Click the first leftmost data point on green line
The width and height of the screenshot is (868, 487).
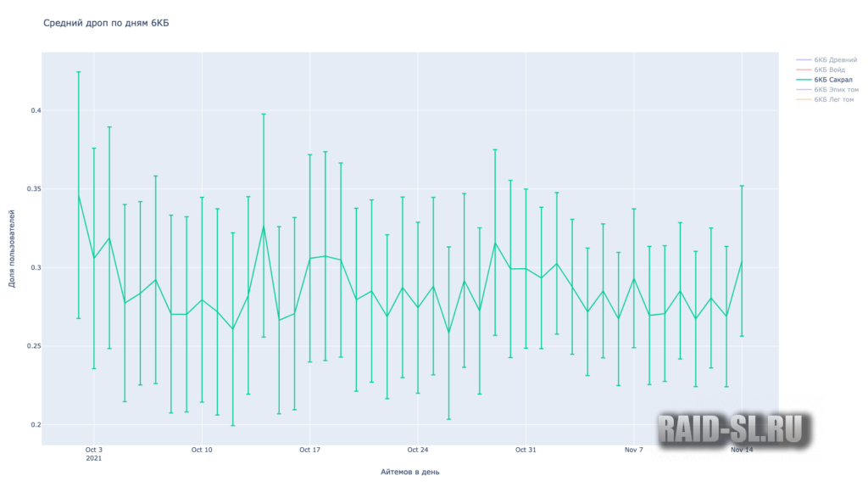coord(79,195)
